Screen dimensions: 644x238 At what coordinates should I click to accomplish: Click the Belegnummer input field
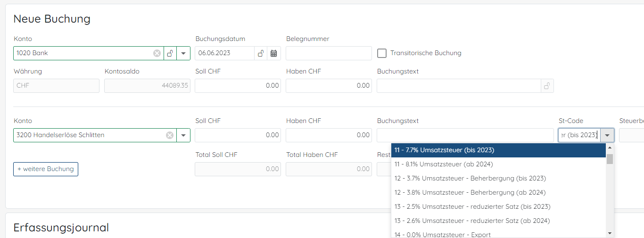click(329, 53)
